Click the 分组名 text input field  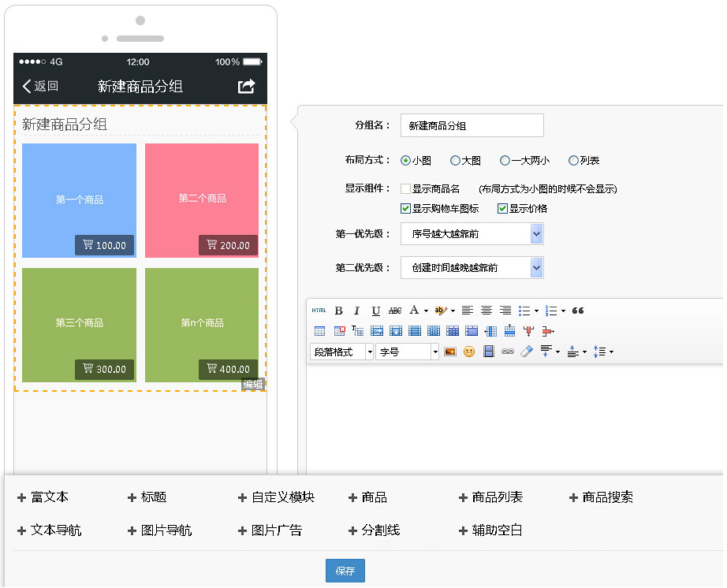tap(472, 126)
